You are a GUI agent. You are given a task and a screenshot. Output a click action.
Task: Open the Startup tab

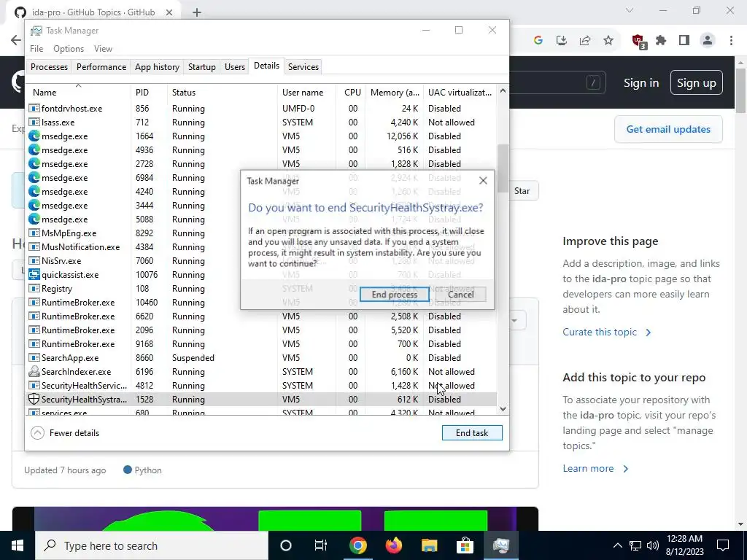point(202,66)
